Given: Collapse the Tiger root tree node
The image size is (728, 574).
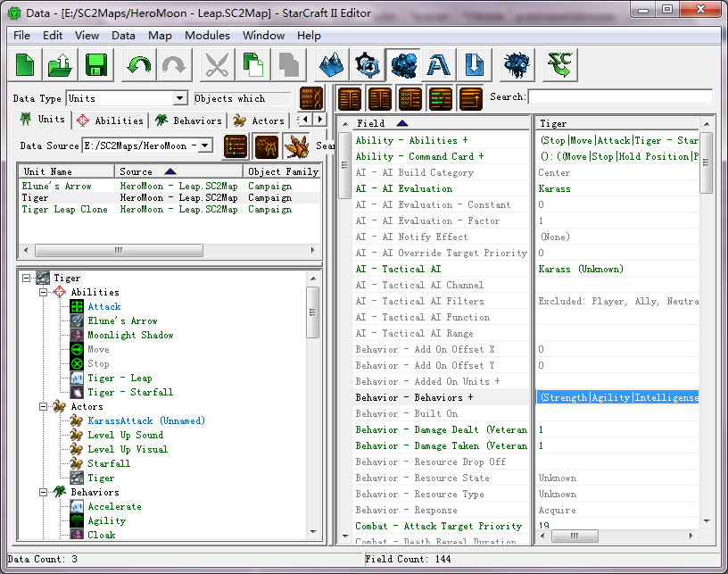Looking at the screenshot, I should 27,278.
